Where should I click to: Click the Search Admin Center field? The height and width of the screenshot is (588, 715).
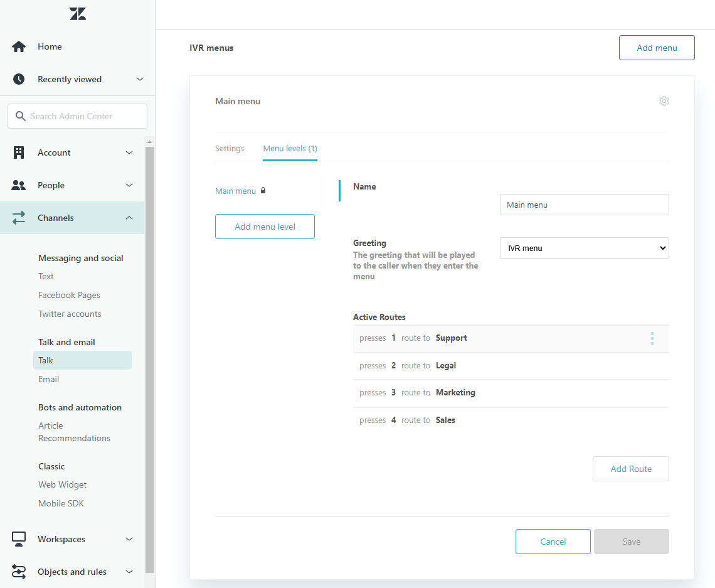(x=78, y=116)
